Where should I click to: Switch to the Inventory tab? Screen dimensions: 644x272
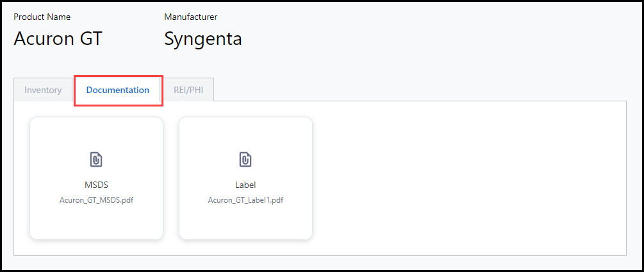point(43,90)
